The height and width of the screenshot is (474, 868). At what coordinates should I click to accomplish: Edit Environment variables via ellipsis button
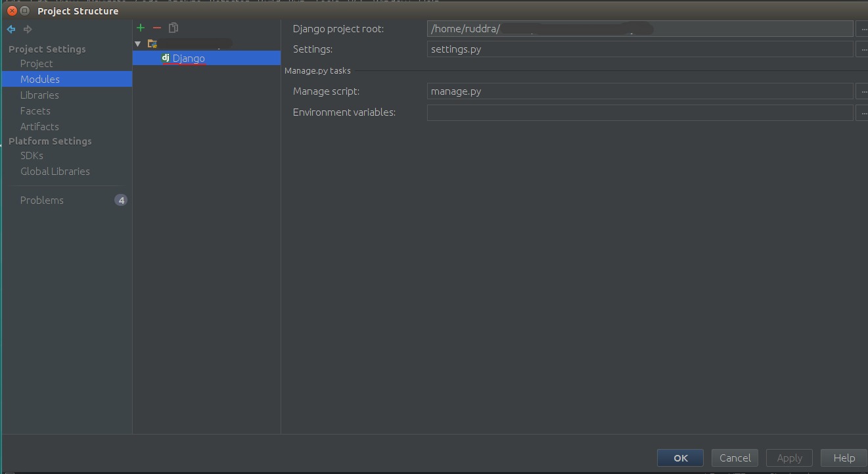862,112
